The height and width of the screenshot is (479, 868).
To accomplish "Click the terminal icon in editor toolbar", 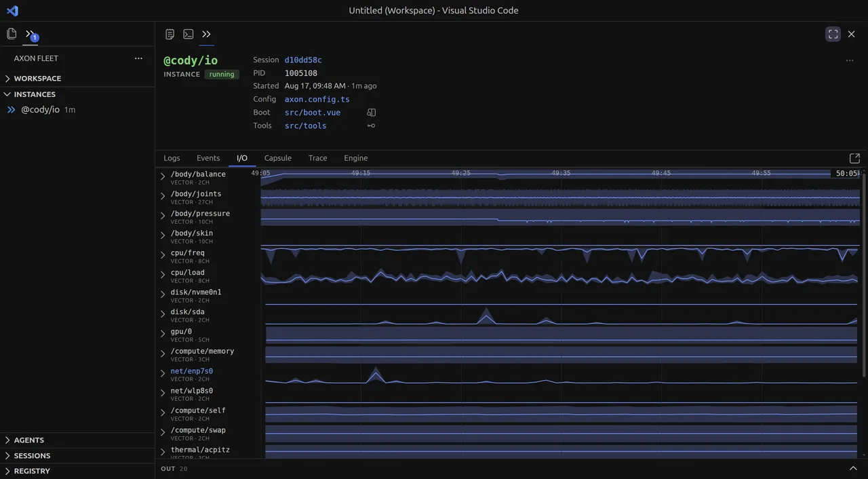I will click(x=189, y=34).
